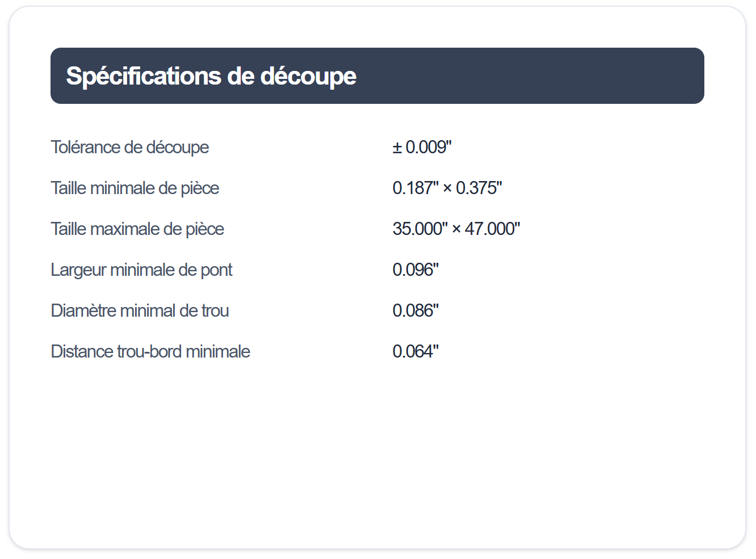756x559 pixels.
Task: Click the × sign in the minimum size
Action: point(447,188)
